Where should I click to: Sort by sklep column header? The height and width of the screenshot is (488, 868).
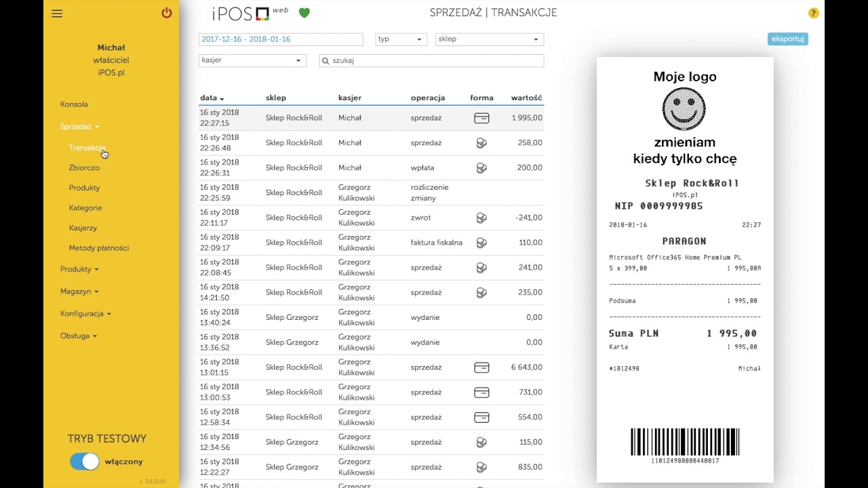[276, 98]
